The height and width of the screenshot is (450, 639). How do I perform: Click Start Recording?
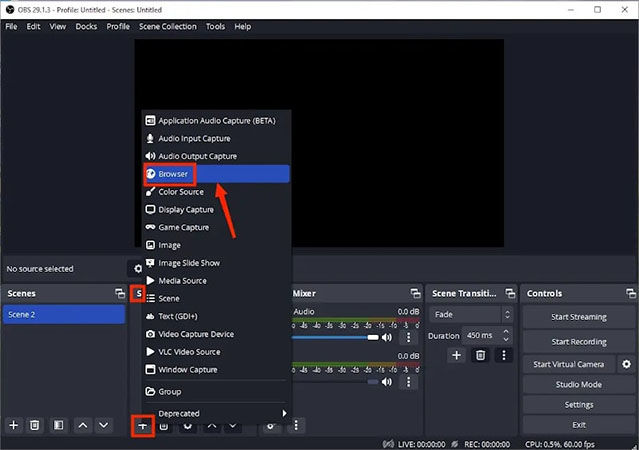(579, 342)
